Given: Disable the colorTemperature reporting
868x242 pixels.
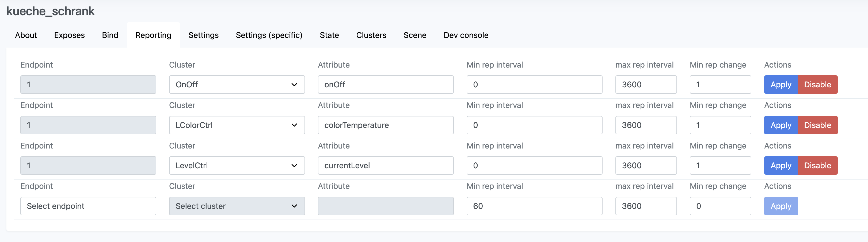Looking at the screenshot, I should tap(817, 125).
